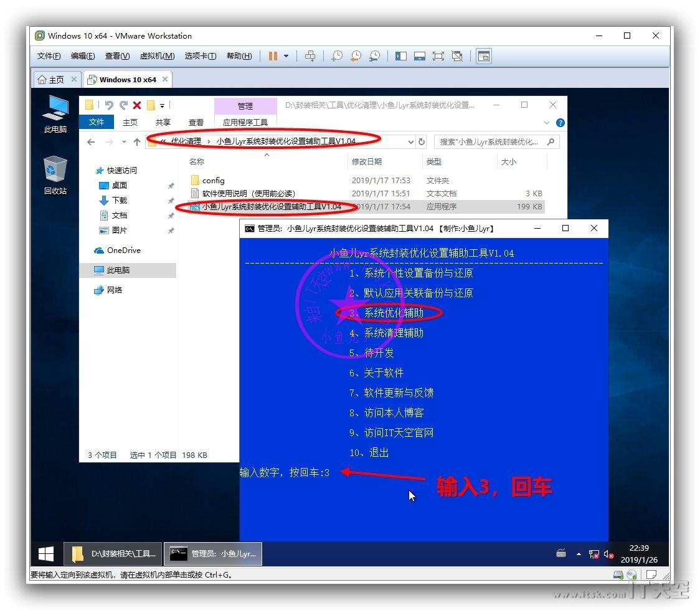
Task: Open the VMware snapshot manager
Action: click(374, 56)
